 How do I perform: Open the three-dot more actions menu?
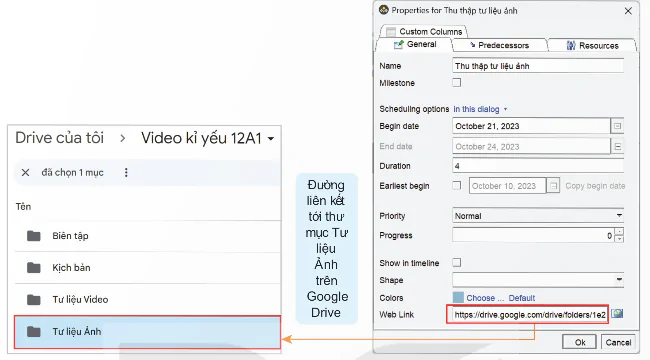(126, 173)
